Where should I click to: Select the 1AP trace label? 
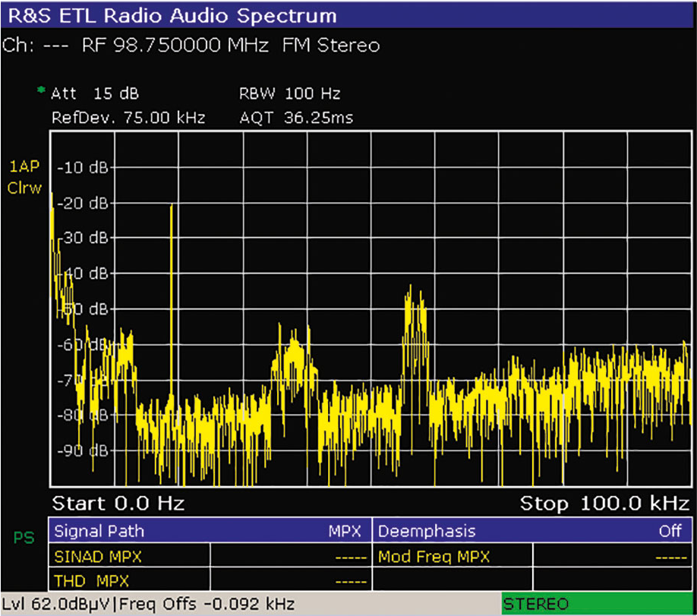click(23, 166)
